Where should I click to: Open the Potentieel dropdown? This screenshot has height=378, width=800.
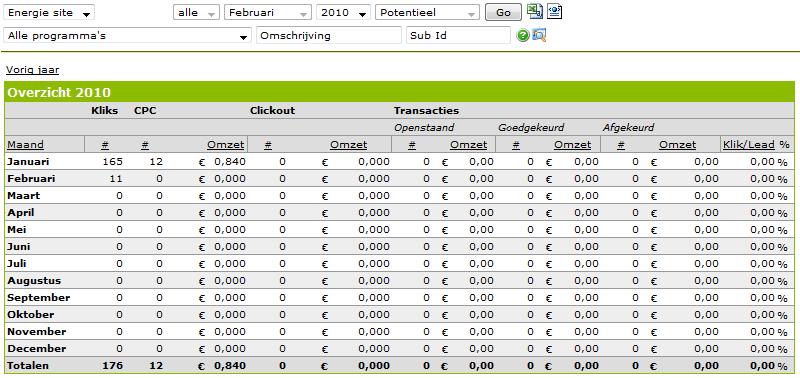coord(427,13)
